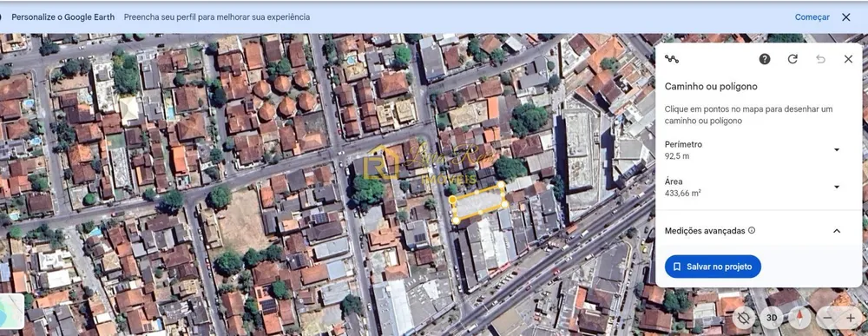Restart the measurement with the reload icon
Viewport: 868px width, 336px height.
click(x=792, y=59)
